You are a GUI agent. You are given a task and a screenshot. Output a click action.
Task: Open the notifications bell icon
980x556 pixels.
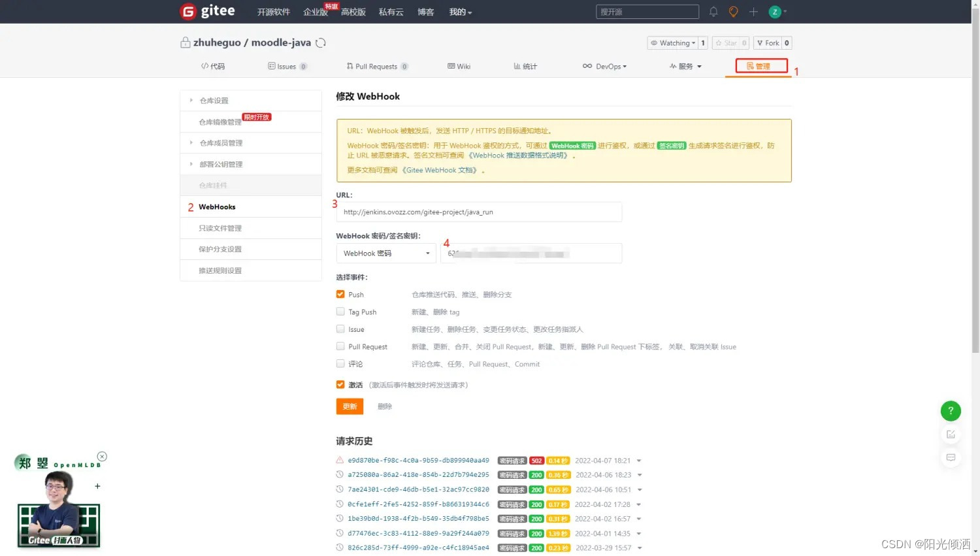pyautogui.click(x=713, y=11)
